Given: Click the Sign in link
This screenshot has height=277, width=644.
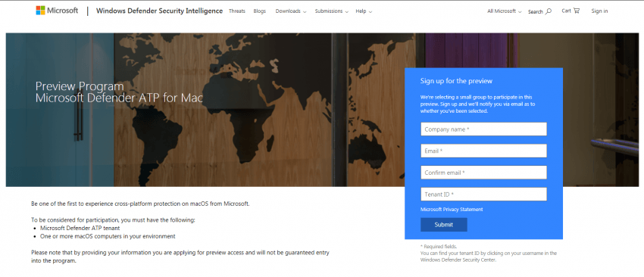Looking at the screenshot, I should (599, 11).
